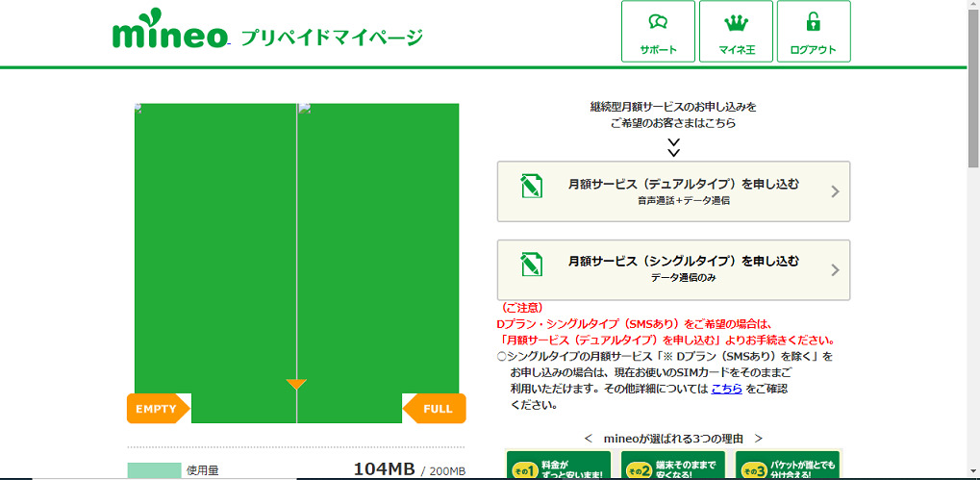Viewport: 980px width, 480px height.
Task: Open the サポート support button
Action: (658, 31)
